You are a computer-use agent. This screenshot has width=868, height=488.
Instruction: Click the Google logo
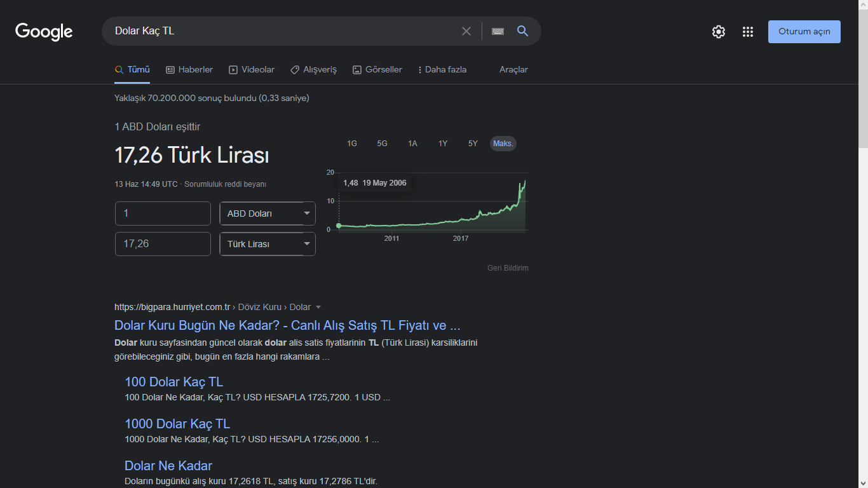click(44, 31)
